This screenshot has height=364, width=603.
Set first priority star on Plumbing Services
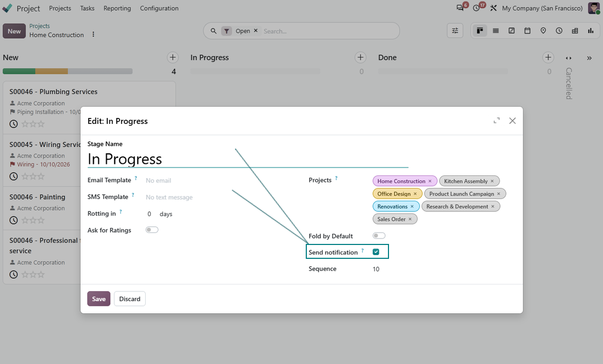pyautogui.click(x=25, y=124)
